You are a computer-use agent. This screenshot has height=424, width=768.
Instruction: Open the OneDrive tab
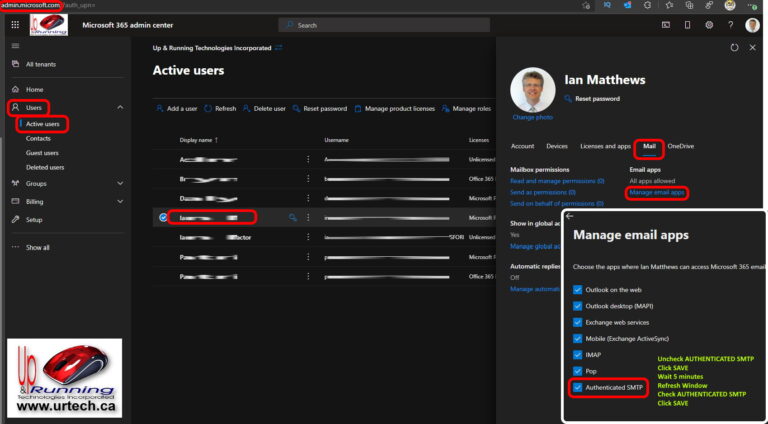pos(680,146)
